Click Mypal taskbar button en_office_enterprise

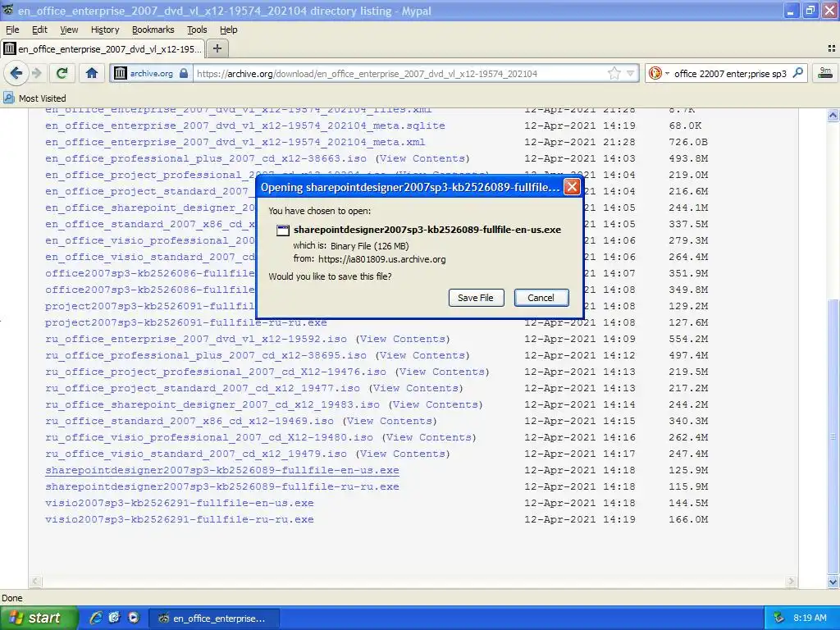pos(213,619)
